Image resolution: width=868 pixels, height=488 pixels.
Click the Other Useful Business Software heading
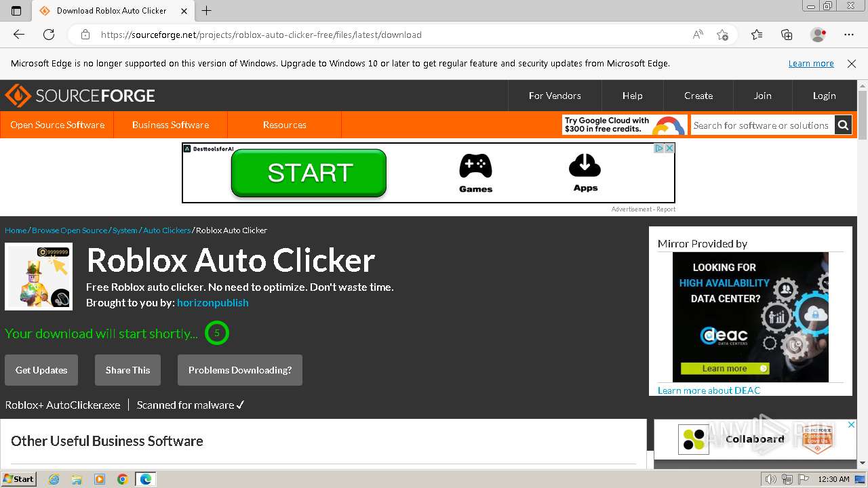coord(107,441)
